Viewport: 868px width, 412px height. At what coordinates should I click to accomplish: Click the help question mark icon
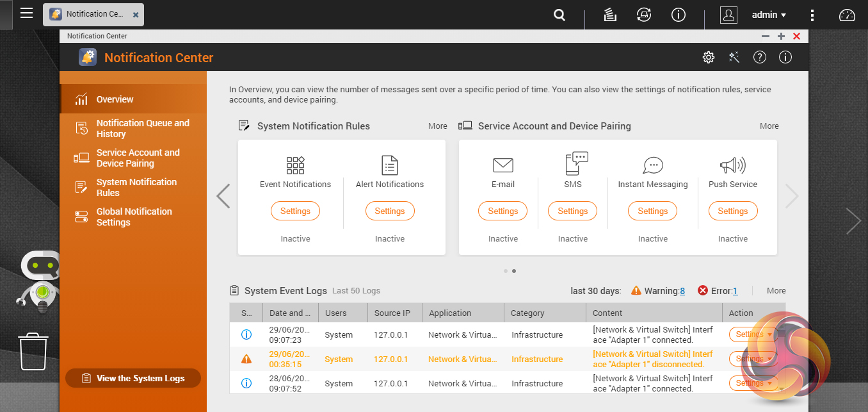pyautogui.click(x=760, y=58)
